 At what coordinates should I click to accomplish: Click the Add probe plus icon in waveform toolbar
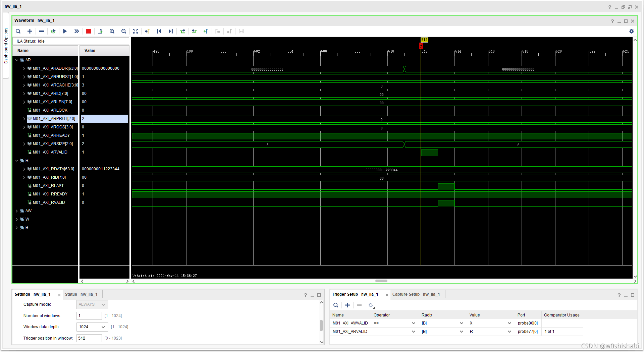[30, 31]
